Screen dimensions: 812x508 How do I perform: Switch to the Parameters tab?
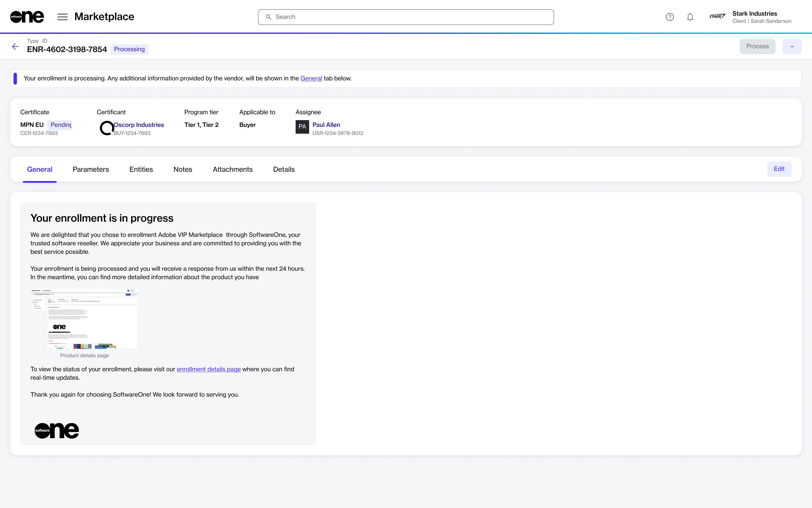pos(91,169)
